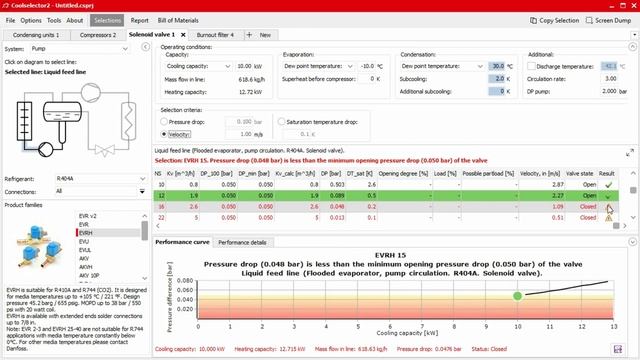Open Condensation dew point temperature dropdown
Image resolution: width=640 pixels, height=360 pixels.
click(443, 66)
